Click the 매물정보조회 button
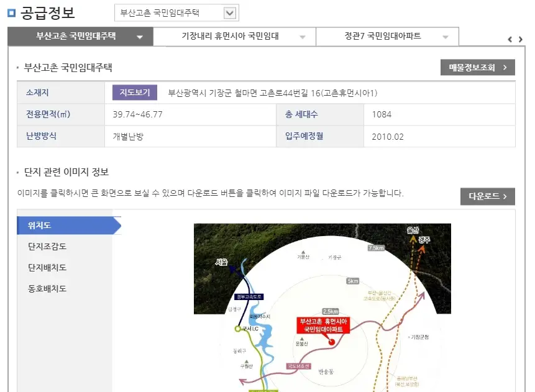The width and height of the screenshot is (535, 392). (478, 68)
